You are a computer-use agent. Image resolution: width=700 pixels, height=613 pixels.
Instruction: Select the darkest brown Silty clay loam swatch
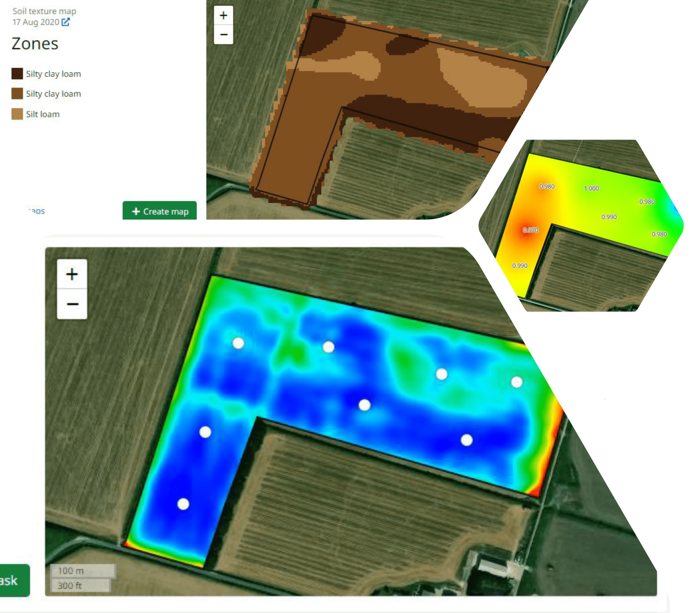pos(17,74)
